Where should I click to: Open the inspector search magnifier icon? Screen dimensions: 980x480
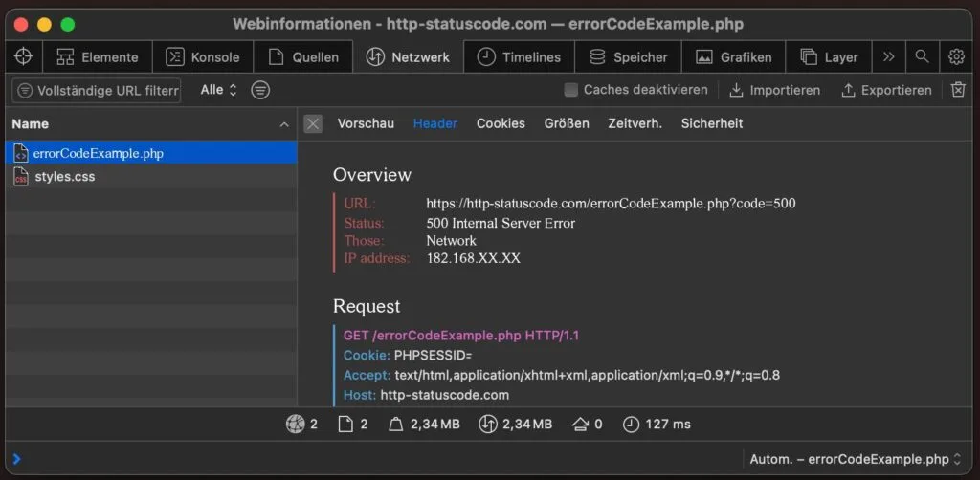922,56
